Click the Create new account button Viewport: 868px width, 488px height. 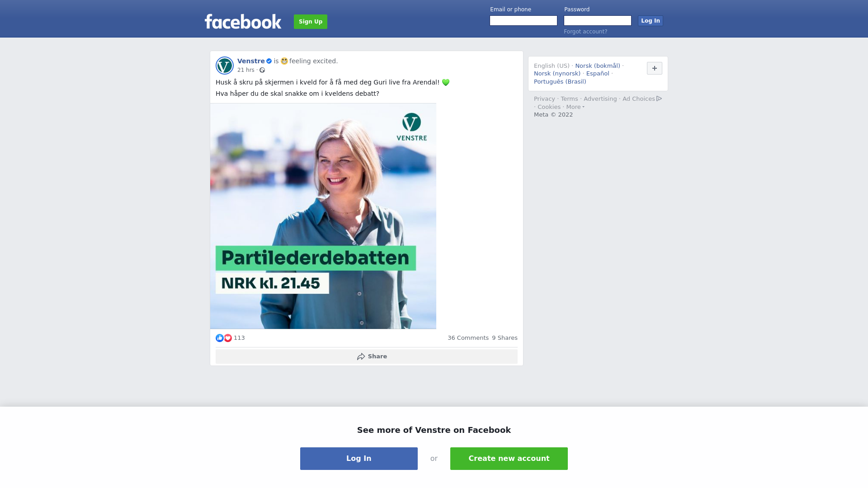(x=509, y=459)
